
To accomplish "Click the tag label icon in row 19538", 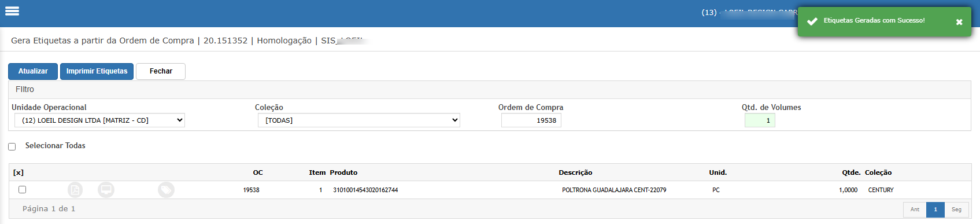I will (166, 190).
